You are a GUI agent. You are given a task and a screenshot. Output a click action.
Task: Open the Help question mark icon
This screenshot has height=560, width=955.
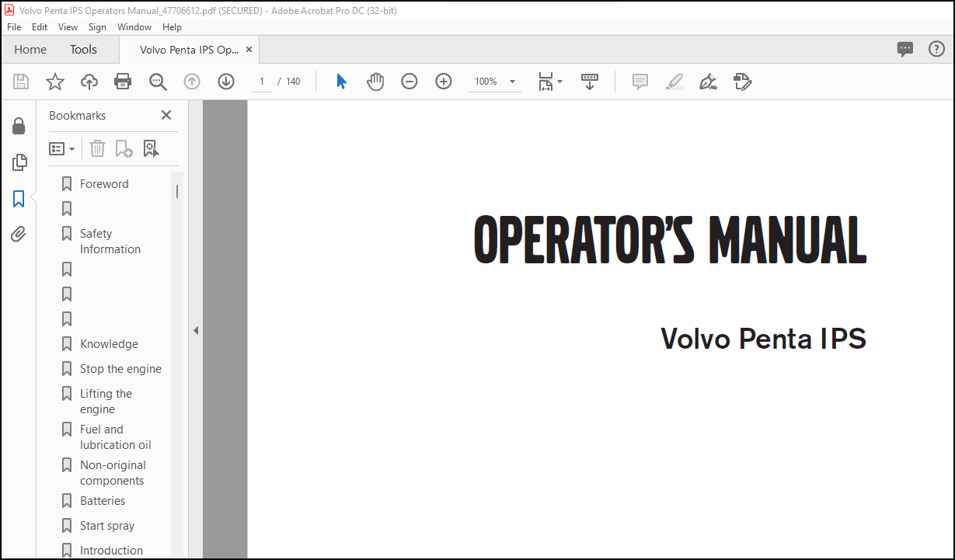pos(936,49)
